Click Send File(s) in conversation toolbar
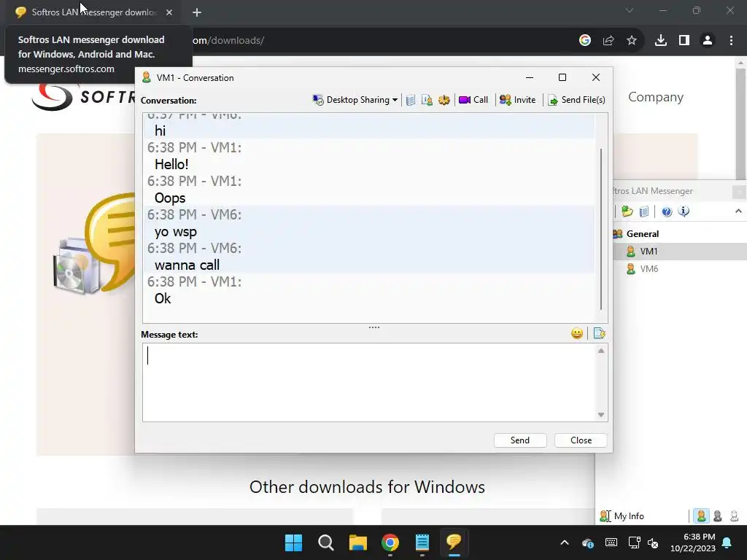 tap(576, 100)
